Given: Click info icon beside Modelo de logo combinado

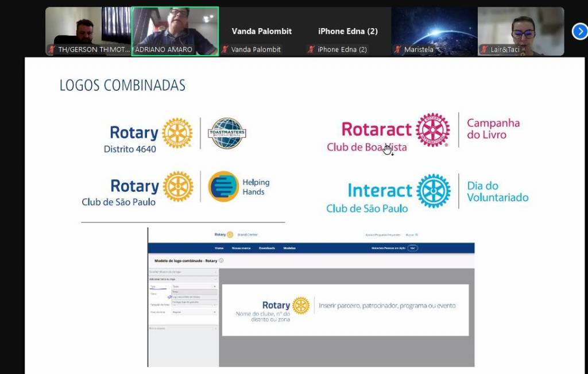Looking at the screenshot, I should point(221,260).
